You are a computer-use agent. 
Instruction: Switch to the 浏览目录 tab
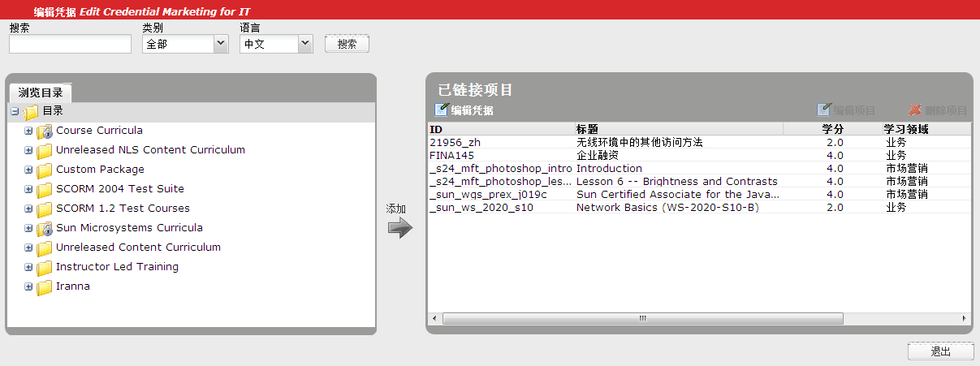click(41, 93)
